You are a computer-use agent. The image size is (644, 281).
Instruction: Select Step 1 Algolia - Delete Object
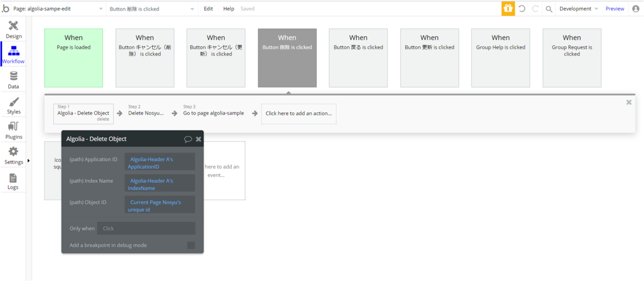[x=83, y=113]
